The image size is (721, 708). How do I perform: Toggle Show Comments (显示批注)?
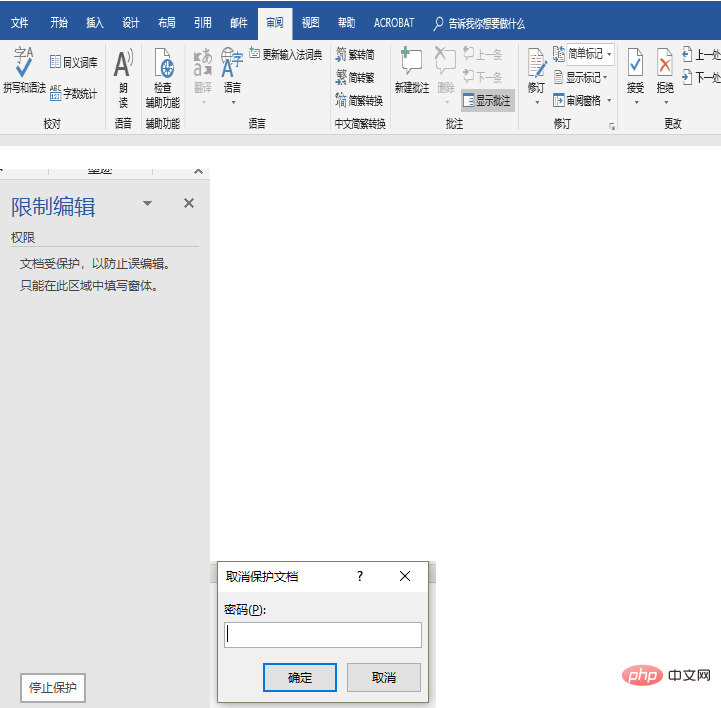[487, 100]
